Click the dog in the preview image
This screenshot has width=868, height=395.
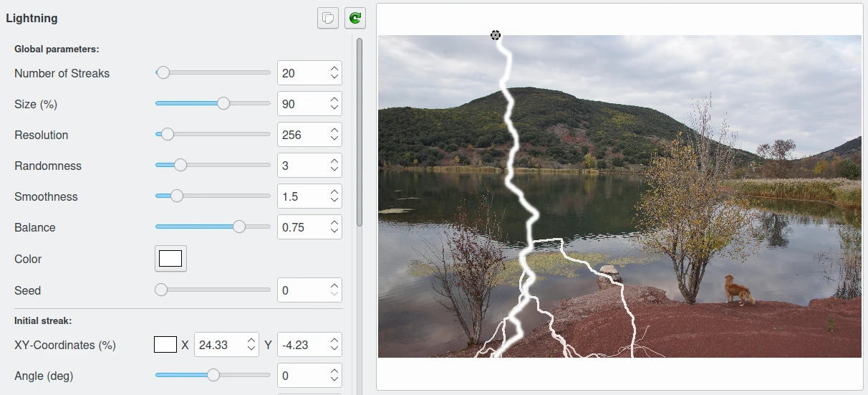click(738, 290)
